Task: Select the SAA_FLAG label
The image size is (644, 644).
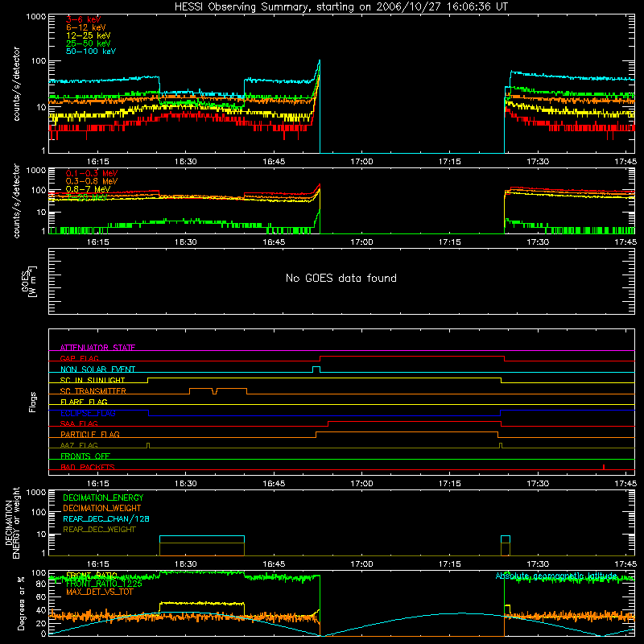Action: coord(79,423)
